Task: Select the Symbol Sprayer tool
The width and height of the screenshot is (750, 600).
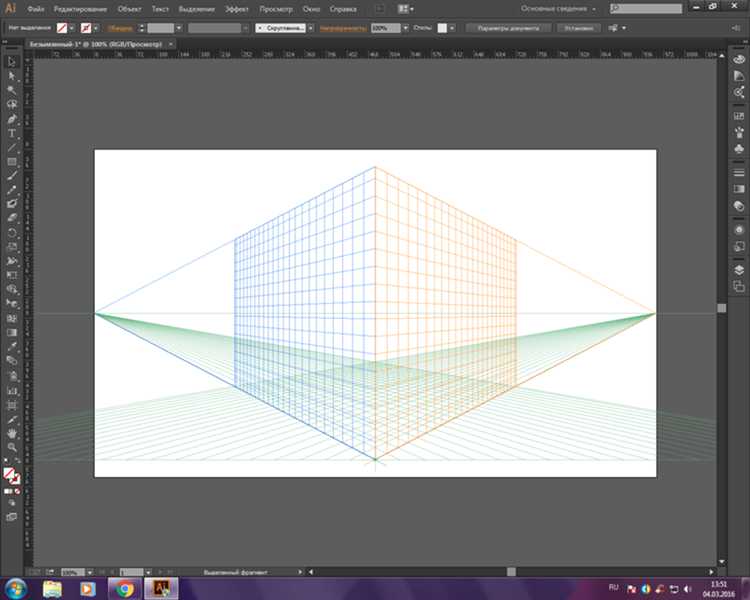Action: [x=12, y=376]
